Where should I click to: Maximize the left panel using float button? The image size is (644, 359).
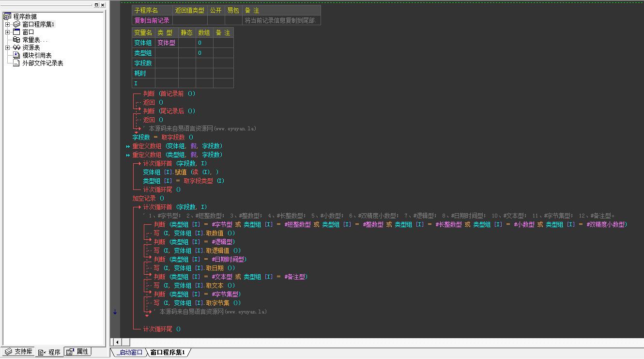tap(96, 5)
